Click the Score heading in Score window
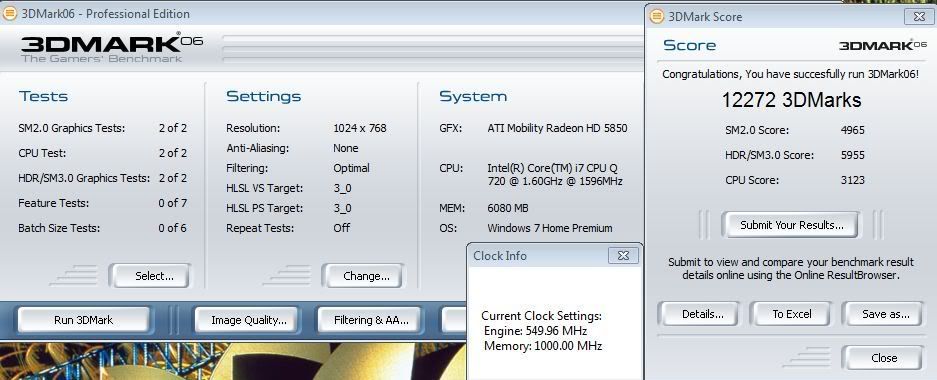This screenshot has height=380, width=937. pyautogui.click(x=690, y=45)
